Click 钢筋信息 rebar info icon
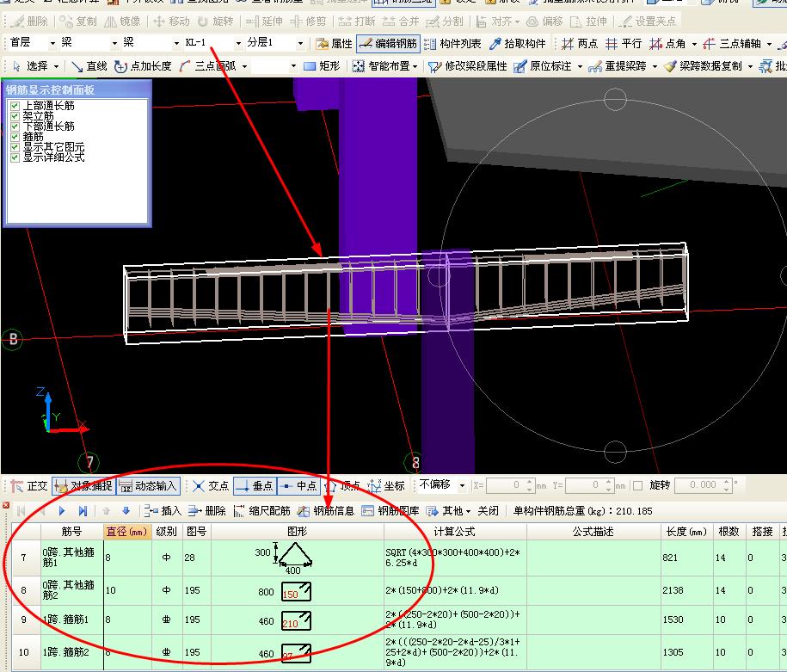787x672 pixels. pos(325,511)
